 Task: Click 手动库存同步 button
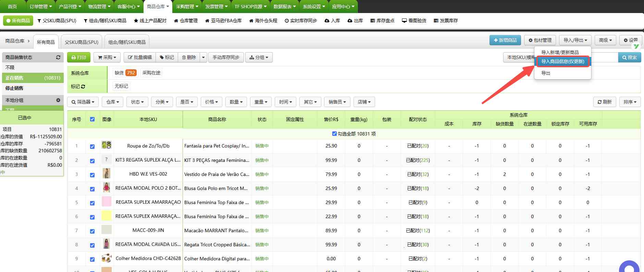point(226,57)
